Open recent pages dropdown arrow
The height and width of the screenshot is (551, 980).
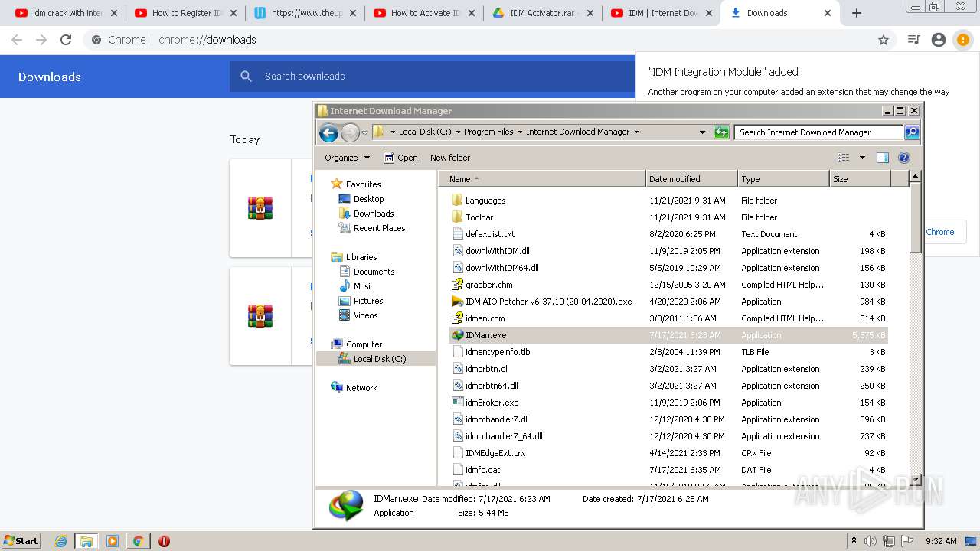pos(365,132)
